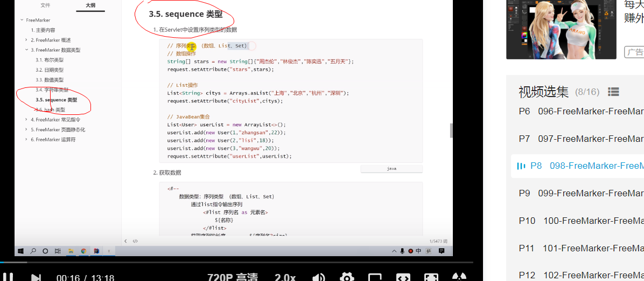Open the player settings gear
Image resolution: width=644 pixels, height=281 pixels.
[x=347, y=278]
